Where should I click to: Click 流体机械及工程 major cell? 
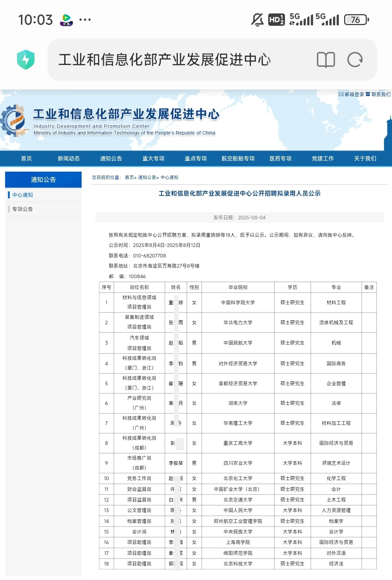[x=336, y=323]
